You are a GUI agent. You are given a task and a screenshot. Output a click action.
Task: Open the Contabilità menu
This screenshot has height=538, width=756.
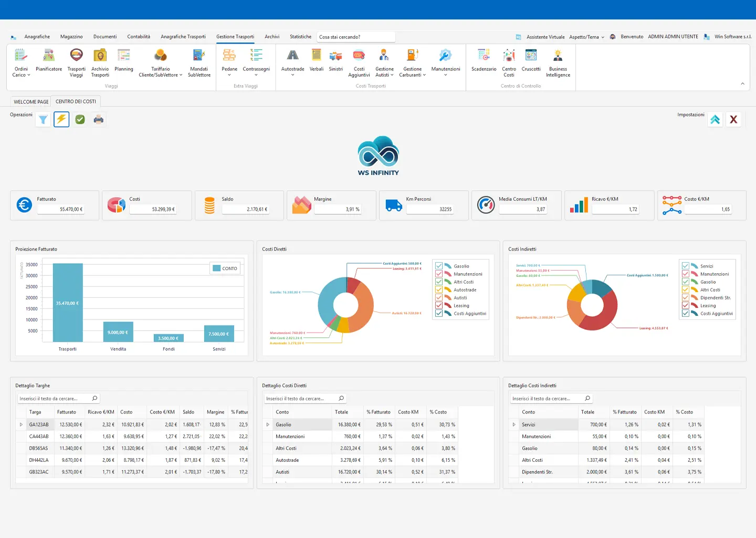pyautogui.click(x=139, y=37)
